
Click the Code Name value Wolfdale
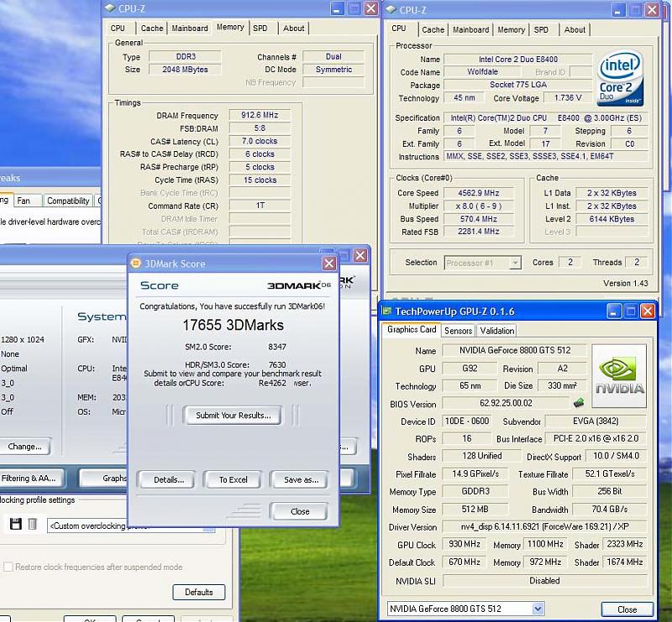482,72
